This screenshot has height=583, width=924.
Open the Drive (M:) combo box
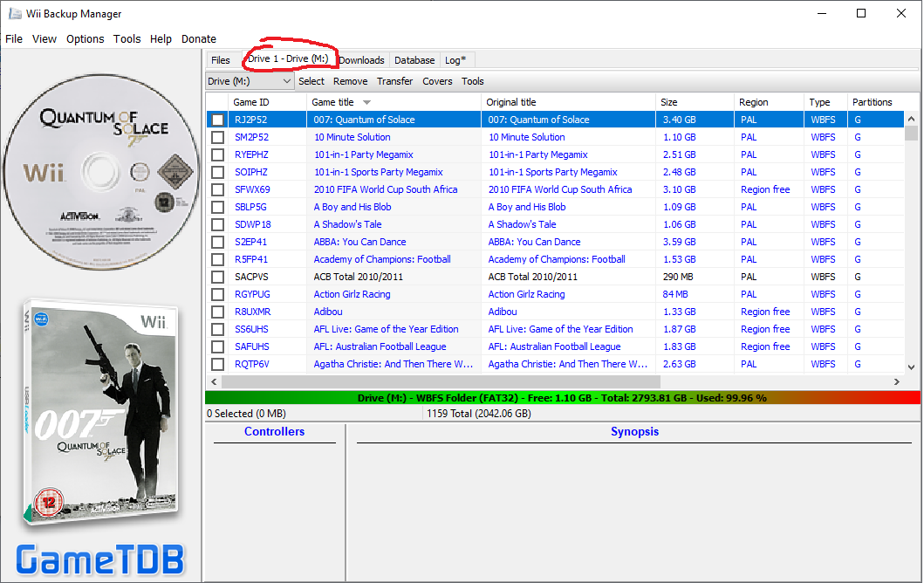250,81
